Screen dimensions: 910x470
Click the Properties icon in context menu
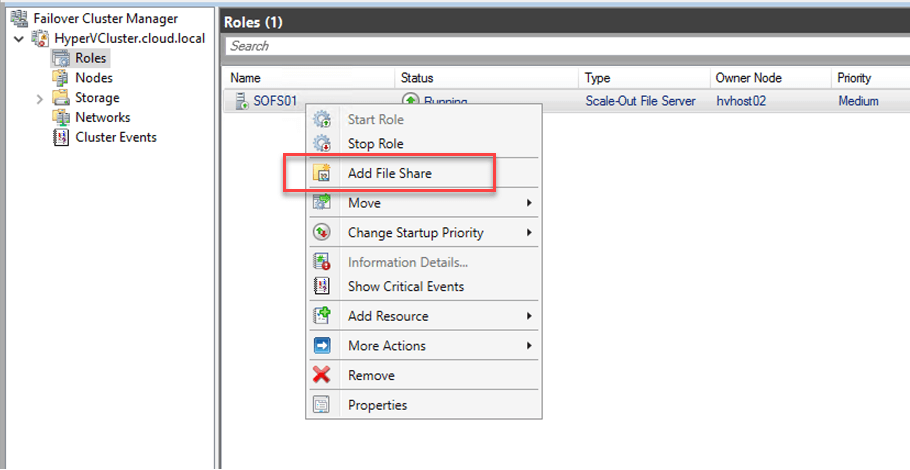point(322,406)
